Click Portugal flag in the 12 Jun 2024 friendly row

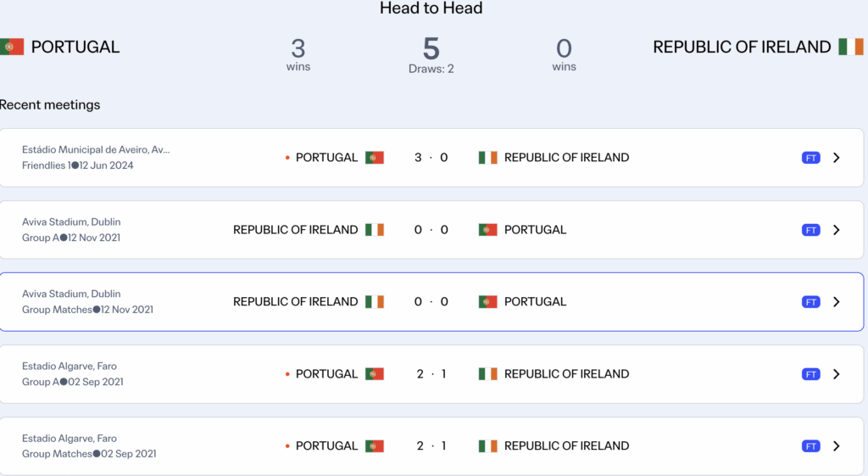(x=375, y=158)
